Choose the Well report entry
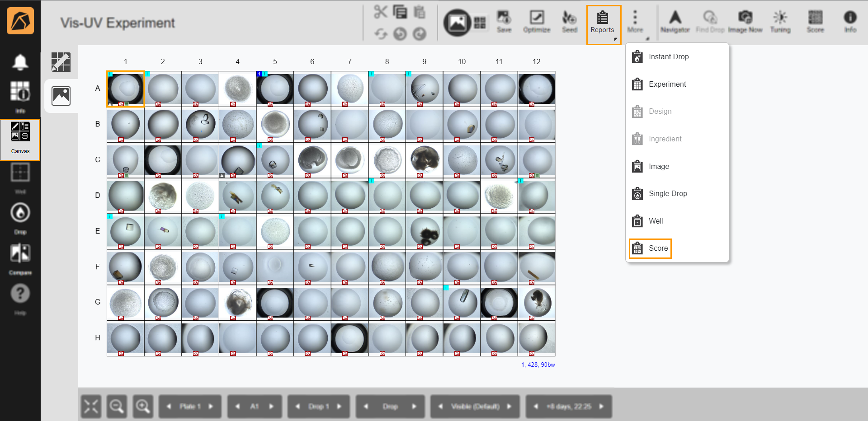The height and width of the screenshot is (421, 868). (656, 221)
